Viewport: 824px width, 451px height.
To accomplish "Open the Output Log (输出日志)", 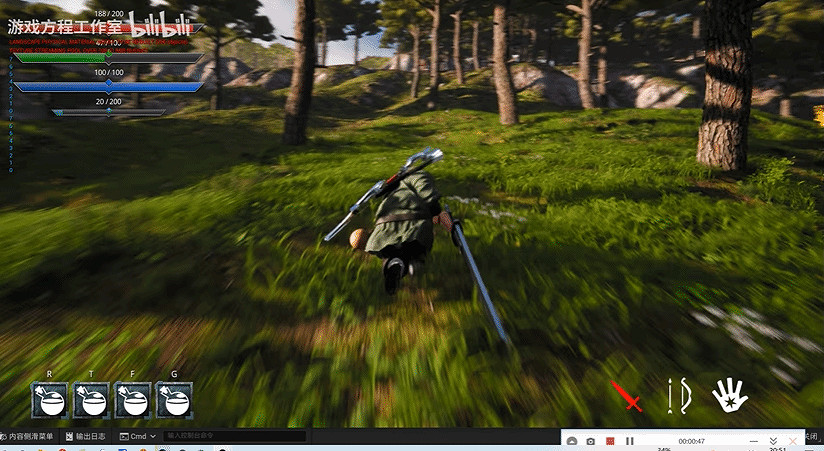I will pos(88,437).
